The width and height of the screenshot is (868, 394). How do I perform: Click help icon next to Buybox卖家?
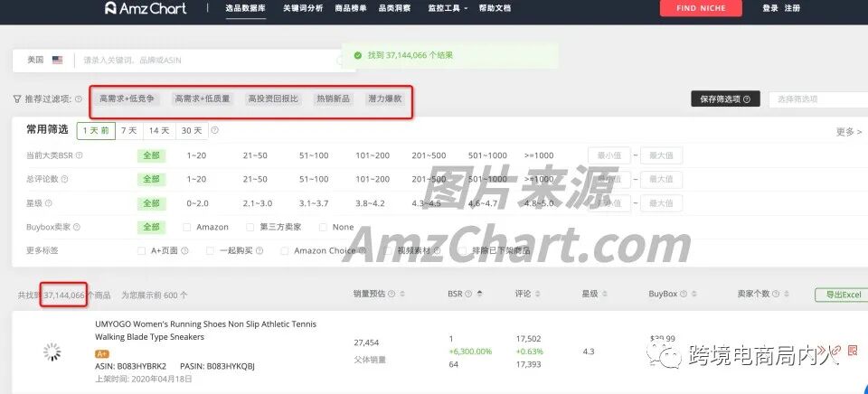[77, 227]
